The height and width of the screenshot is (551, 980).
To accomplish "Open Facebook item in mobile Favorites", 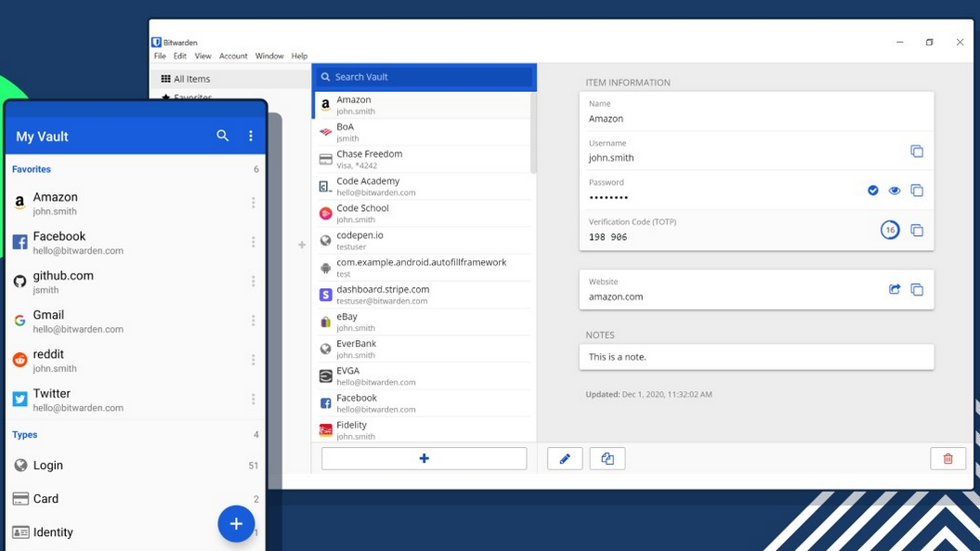I will [136, 243].
